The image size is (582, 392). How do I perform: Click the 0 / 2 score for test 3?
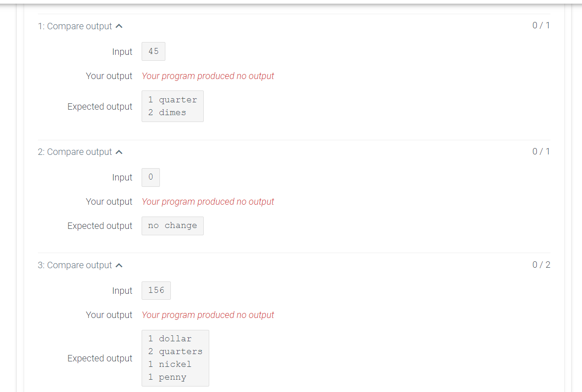[x=541, y=265]
